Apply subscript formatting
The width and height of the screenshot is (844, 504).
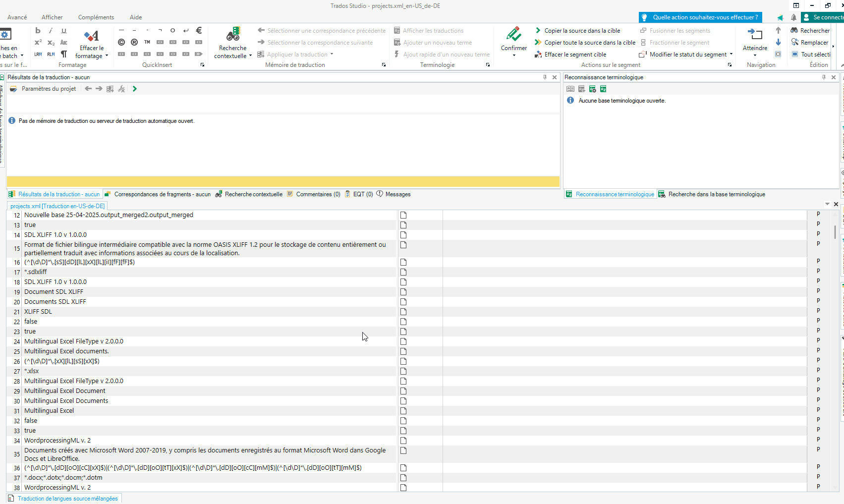tap(51, 43)
